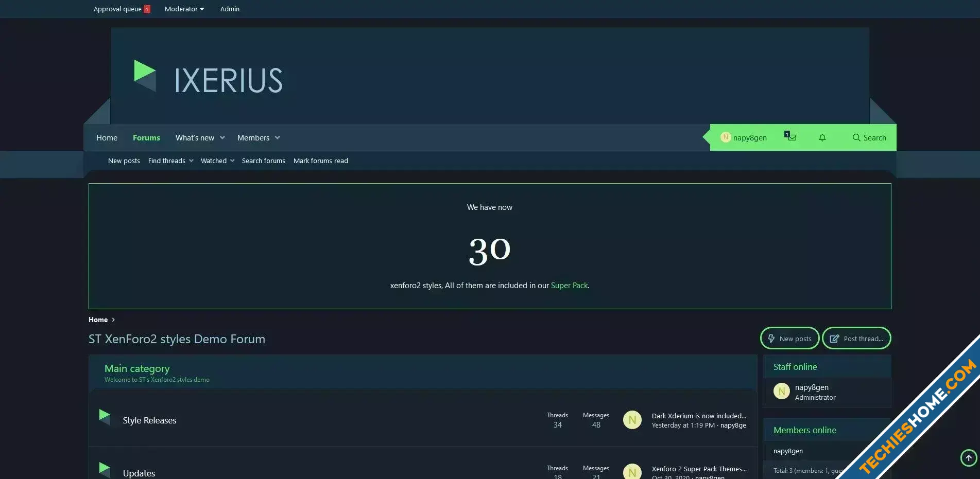Click avatar beside Dark Xderium last post
980x479 pixels.
[632, 420]
